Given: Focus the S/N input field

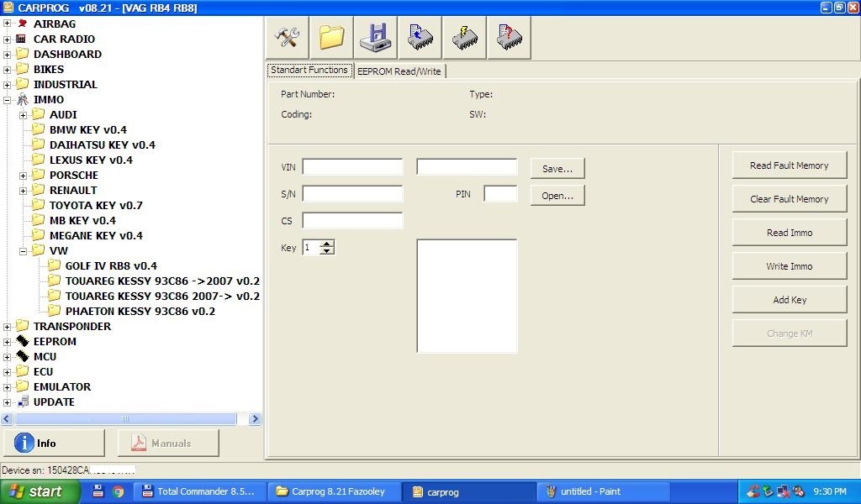Looking at the screenshot, I should click(x=352, y=193).
